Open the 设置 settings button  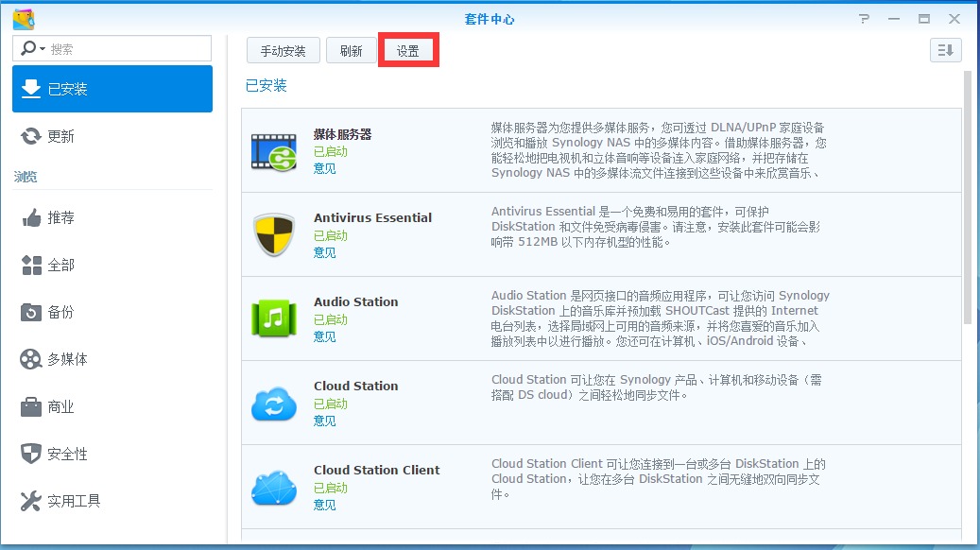pyautogui.click(x=408, y=51)
